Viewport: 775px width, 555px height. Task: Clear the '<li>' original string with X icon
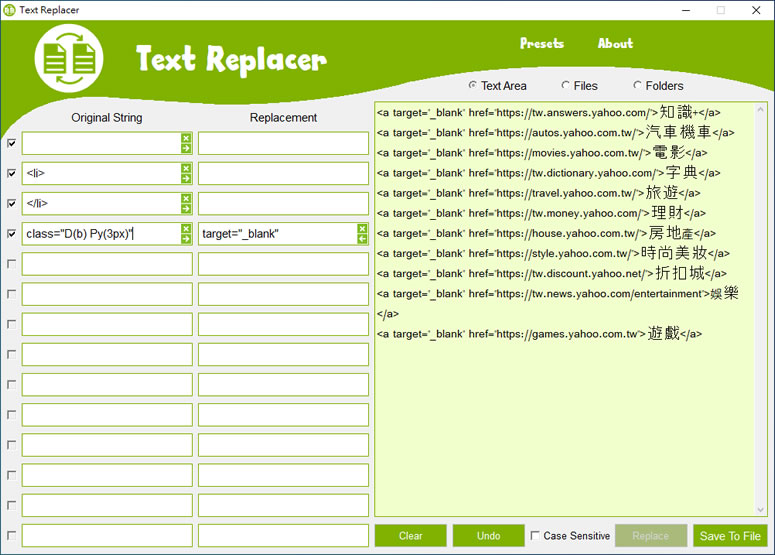[186, 168]
